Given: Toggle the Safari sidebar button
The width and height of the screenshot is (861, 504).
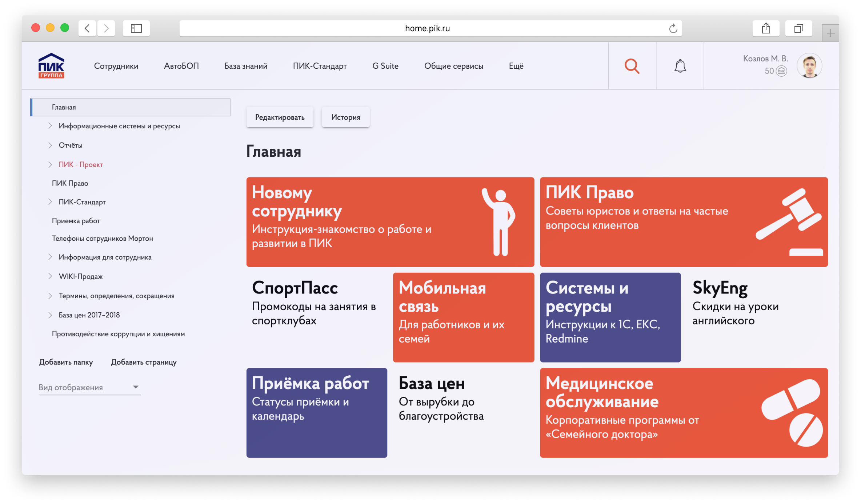Looking at the screenshot, I should pyautogui.click(x=136, y=28).
